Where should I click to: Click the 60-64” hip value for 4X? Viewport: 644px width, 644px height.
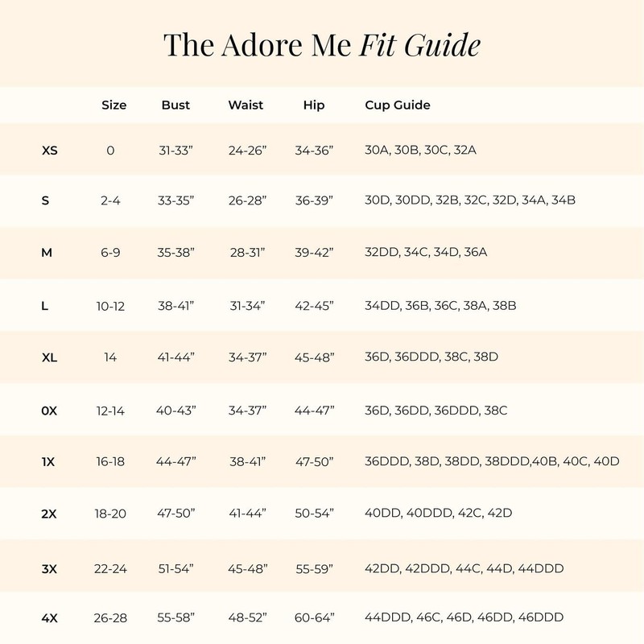[x=314, y=617]
